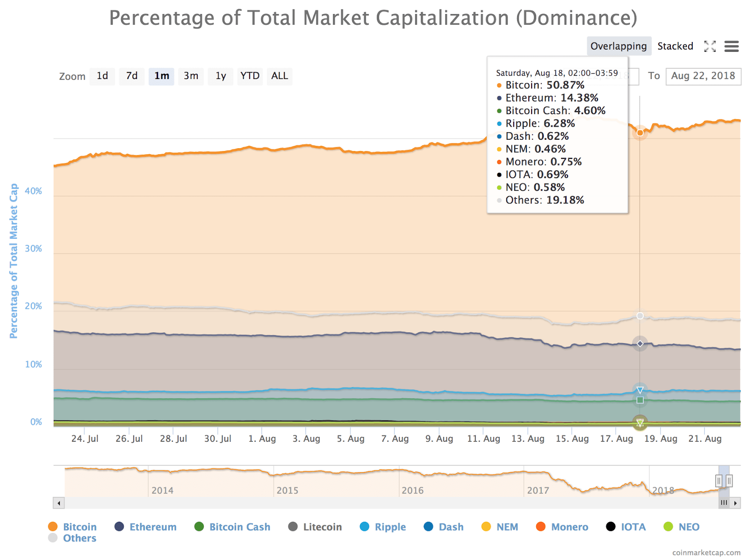The image size is (748, 560).
Task: Select the 7d zoom range
Action: 131,76
